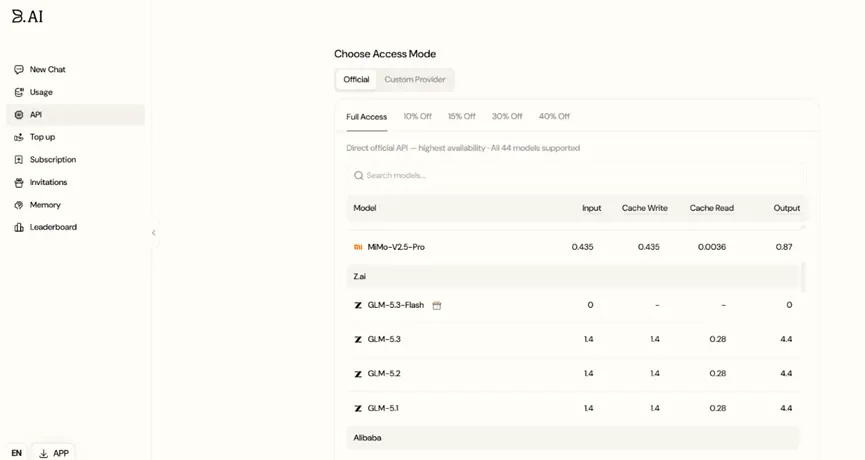Open the Invitations page
This screenshot has height=460, width=865.
[x=76, y=183]
